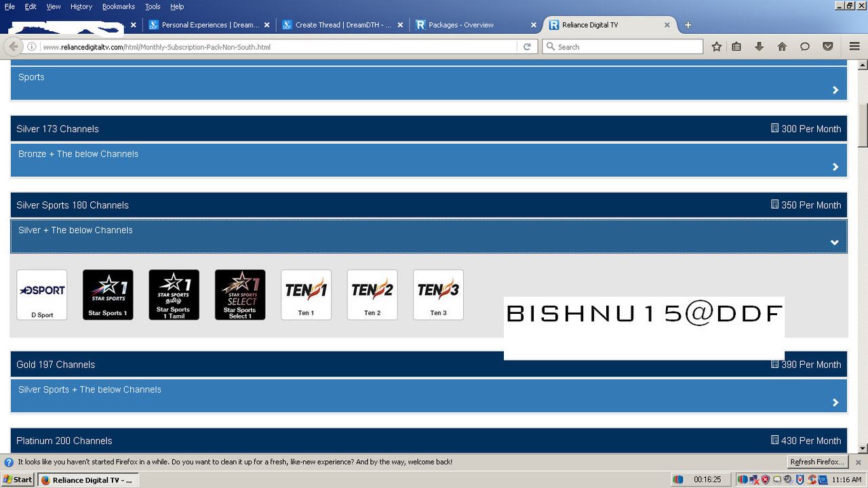Click the Gold 197 Channels header
This screenshot has width=868, height=488.
coord(429,364)
